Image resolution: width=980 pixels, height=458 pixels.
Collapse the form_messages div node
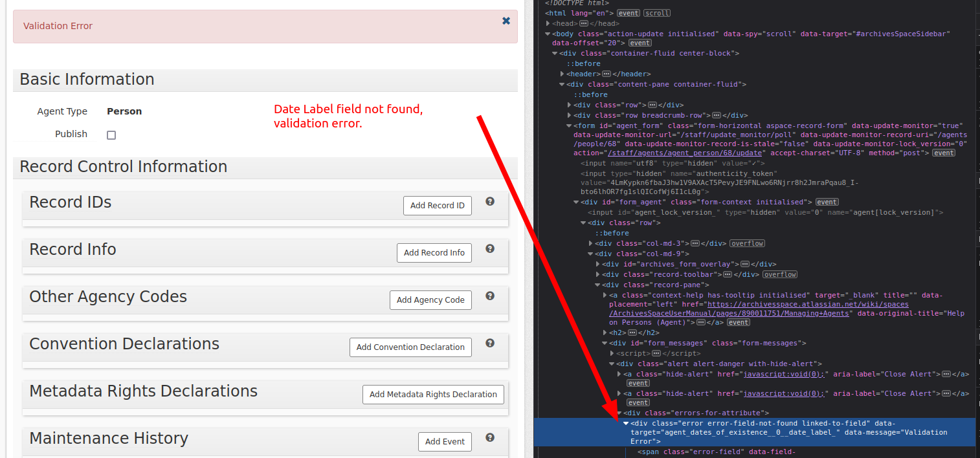[605, 343]
